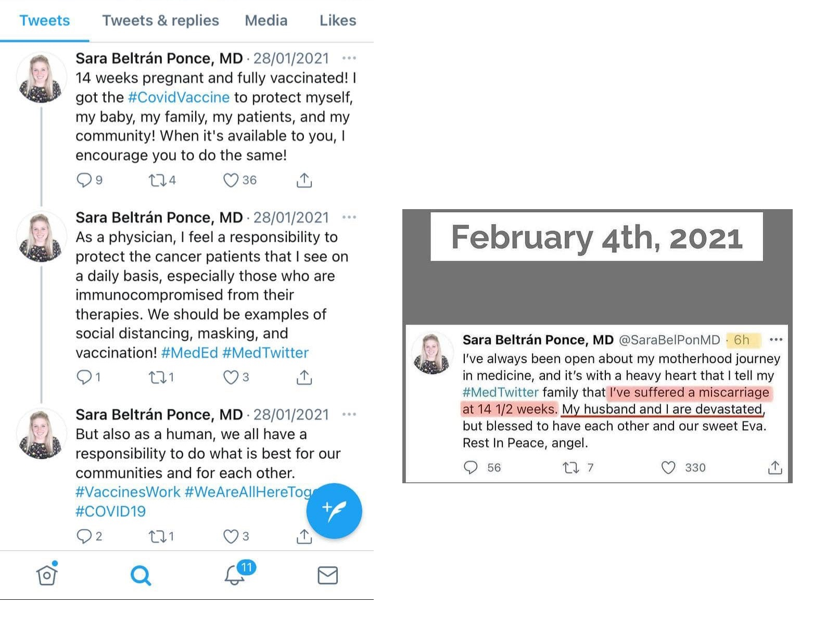Like the 'But also as a human' tweet
Screen dimensions: 813x644
click(231, 536)
